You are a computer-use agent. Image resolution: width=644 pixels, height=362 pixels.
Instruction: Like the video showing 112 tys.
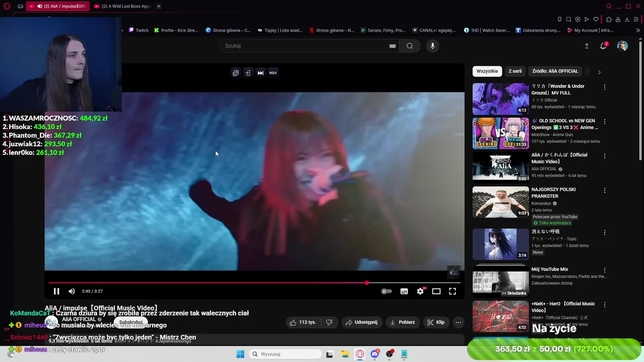pyautogui.click(x=302, y=322)
